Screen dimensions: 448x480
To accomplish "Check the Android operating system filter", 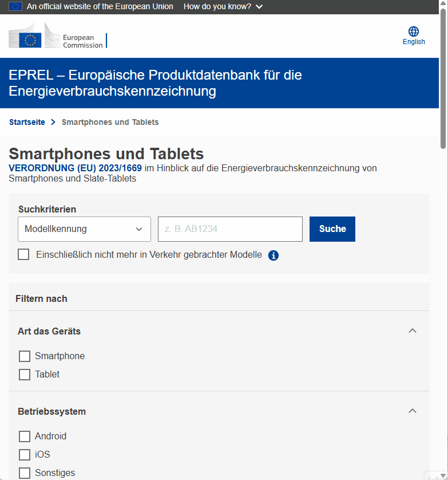I will pyautogui.click(x=25, y=436).
